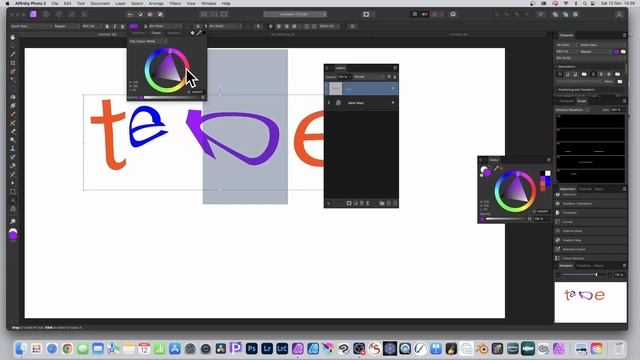The width and height of the screenshot is (640, 360).
Task: Switch to the Colour tab in popup
Action: point(156,33)
